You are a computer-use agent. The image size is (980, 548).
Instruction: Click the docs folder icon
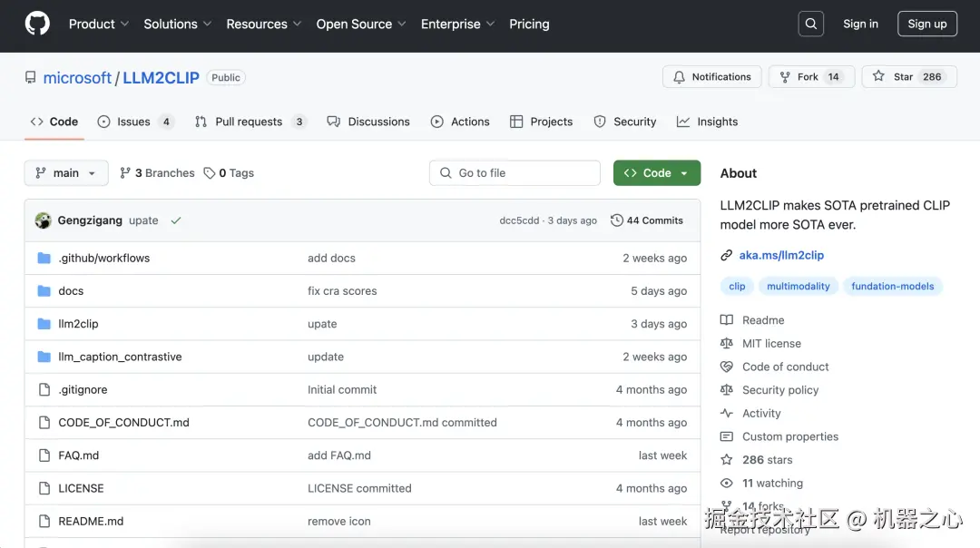(x=44, y=291)
